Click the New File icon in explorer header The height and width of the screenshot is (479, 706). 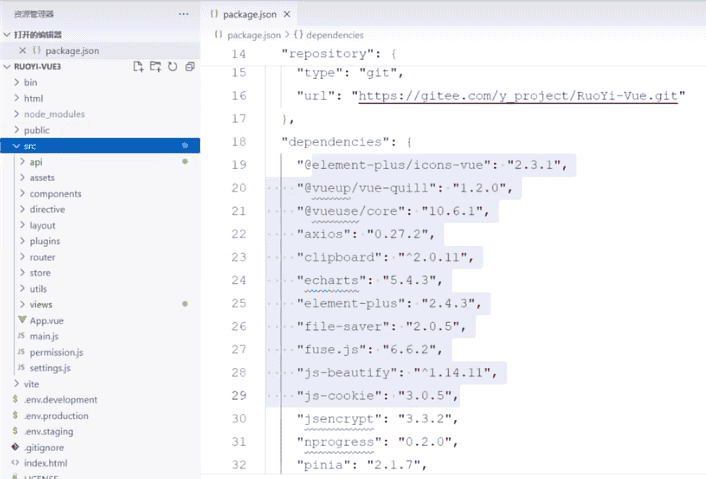(x=139, y=66)
